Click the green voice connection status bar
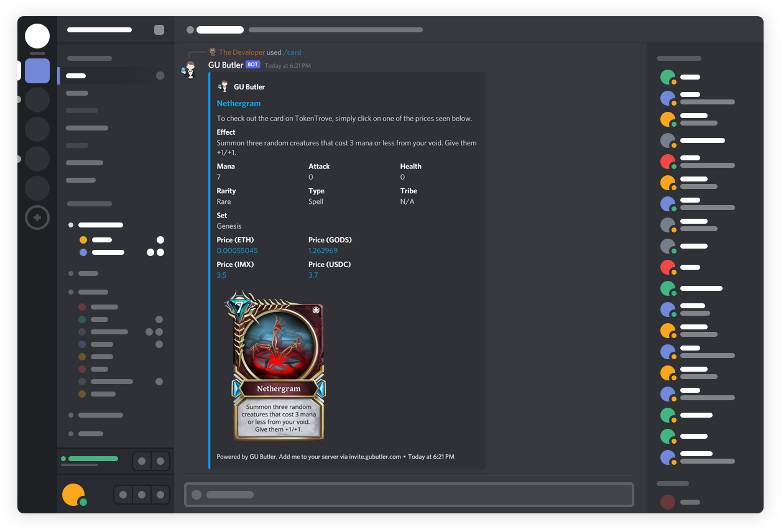The height and width of the screenshot is (532, 781). point(93,459)
